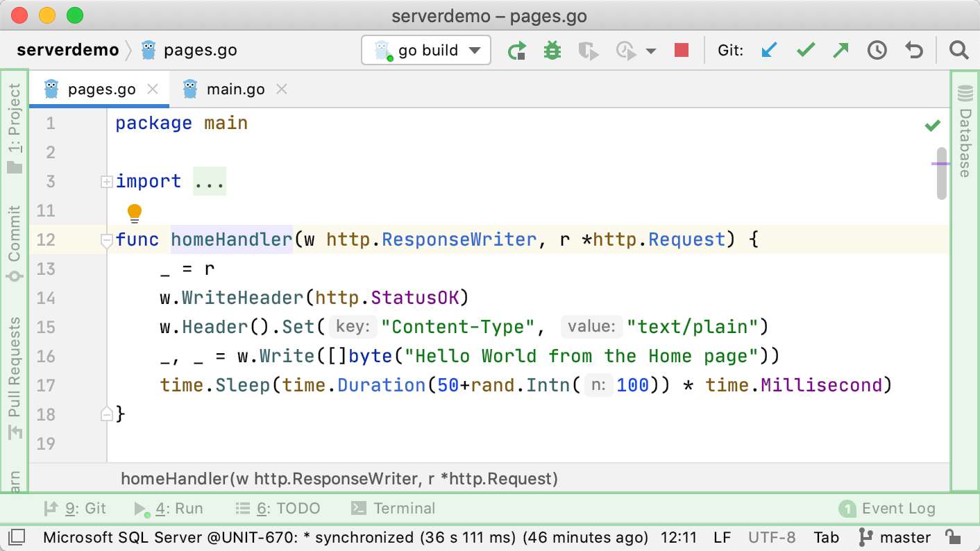
Task: Open Search Everywhere magnifier icon
Action: (958, 51)
